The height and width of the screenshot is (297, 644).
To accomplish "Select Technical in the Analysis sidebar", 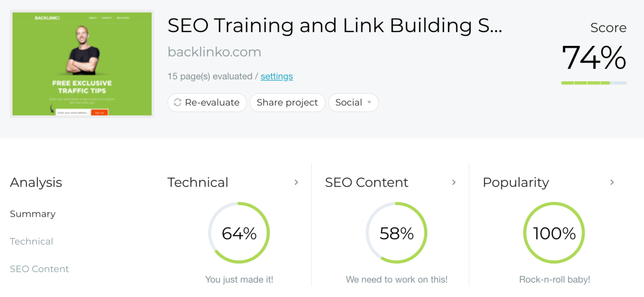I will click(31, 241).
